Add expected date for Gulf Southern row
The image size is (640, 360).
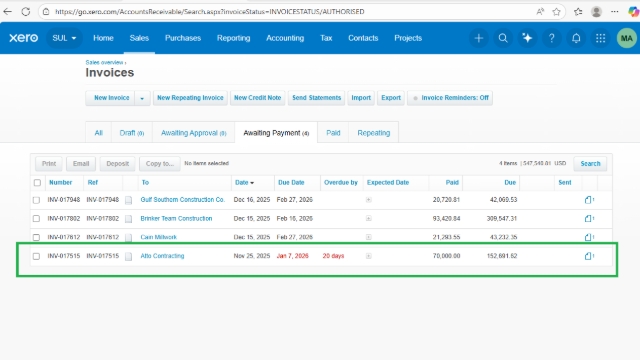[369, 200]
